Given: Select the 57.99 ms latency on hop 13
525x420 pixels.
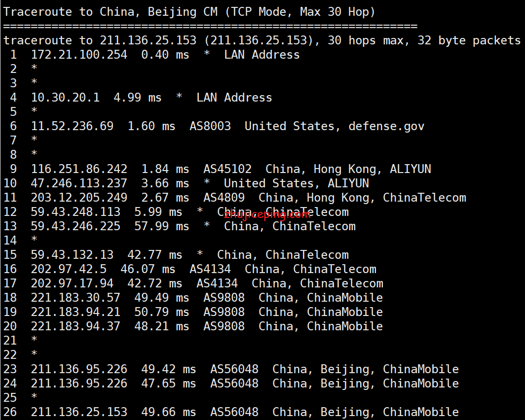Looking at the screenshot, I should pyautogui.click(x=162, y=226).
